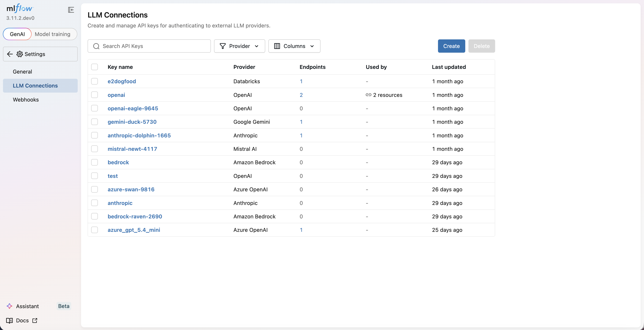This screenshot has height=330, width=644.
Task: Check the anthropic row checkbox
Action: coord(95,203)
